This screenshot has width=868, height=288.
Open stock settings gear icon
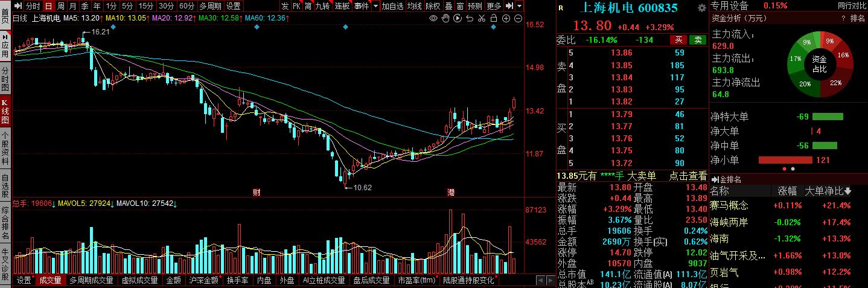701,8
